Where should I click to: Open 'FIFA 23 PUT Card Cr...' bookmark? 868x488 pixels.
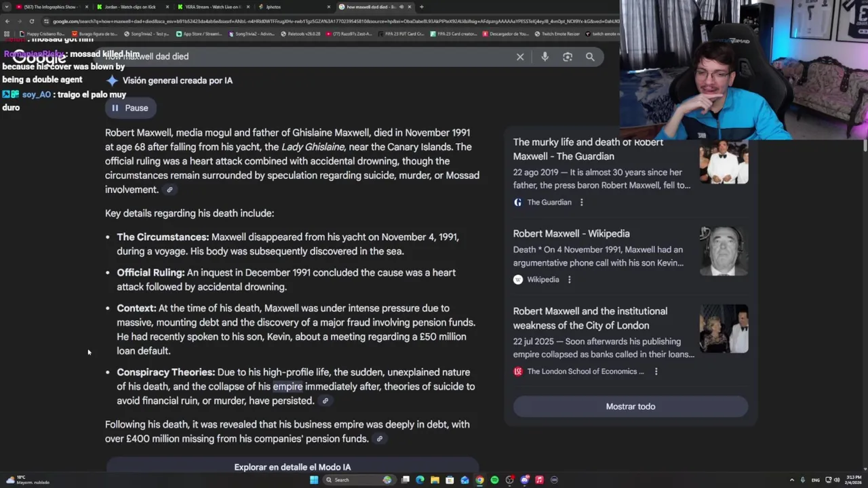click(401, 34)
